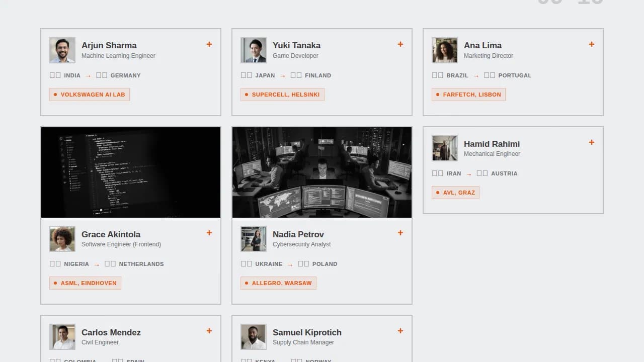The image size is (644, 362).
Task: Click the Supercell, Helsinki tag
Action: click(x=282, y=95)
